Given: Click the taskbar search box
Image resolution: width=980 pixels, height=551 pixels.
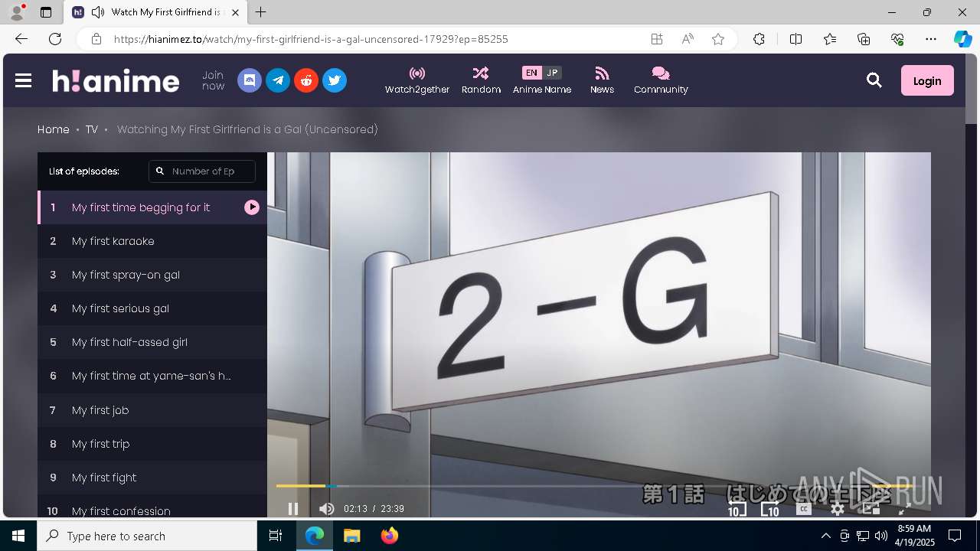Looking at the screenshot, I should [x=147, y=536].
